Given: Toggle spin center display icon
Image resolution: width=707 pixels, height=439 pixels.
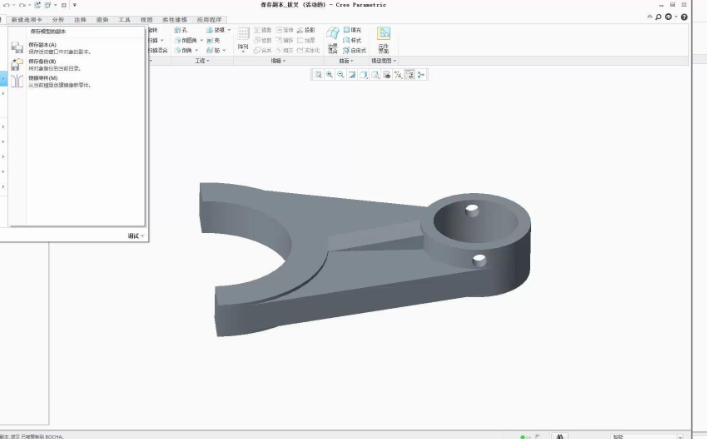Looking at the screenshot, I should pyautogui.click(x=421, y=75).
